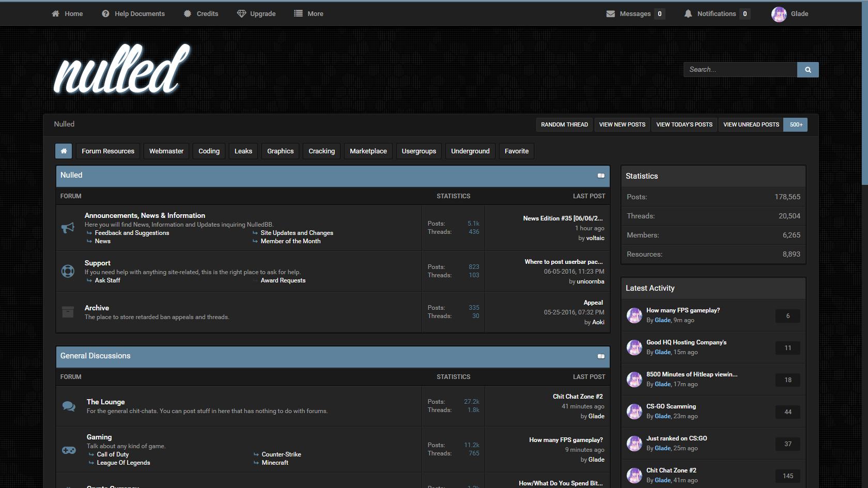Click the More list icon

298,14
